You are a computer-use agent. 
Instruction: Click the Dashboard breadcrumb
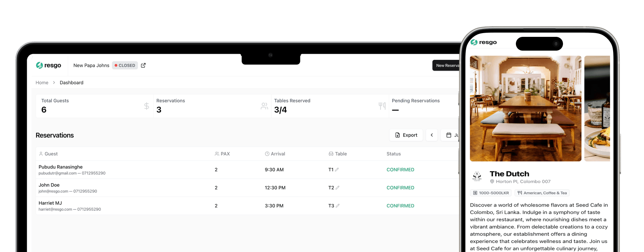(x=72, y=83)
